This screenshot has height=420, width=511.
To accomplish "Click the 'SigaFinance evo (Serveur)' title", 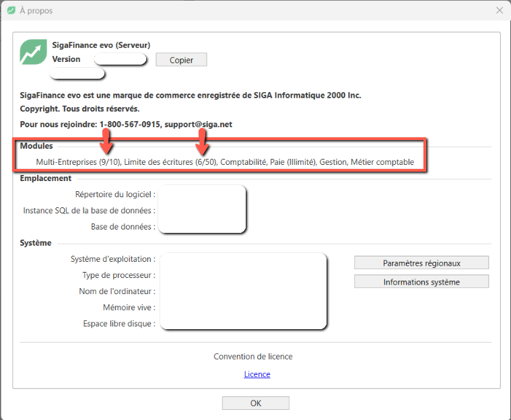I will pos(102,45).
